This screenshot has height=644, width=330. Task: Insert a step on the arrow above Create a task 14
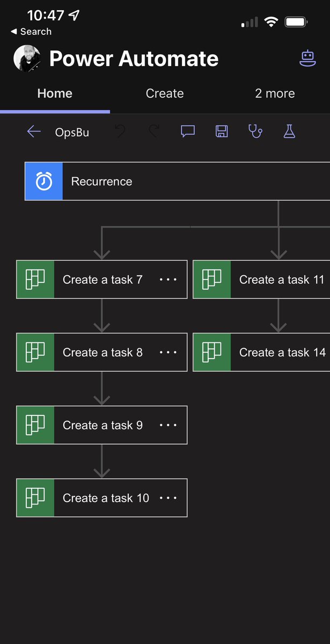tap(278, 316)
